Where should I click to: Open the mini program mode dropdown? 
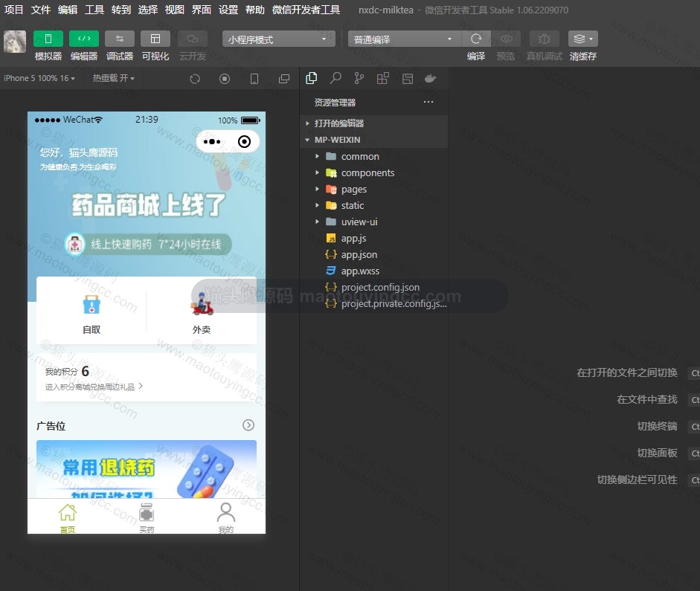(x=278, y=39)
